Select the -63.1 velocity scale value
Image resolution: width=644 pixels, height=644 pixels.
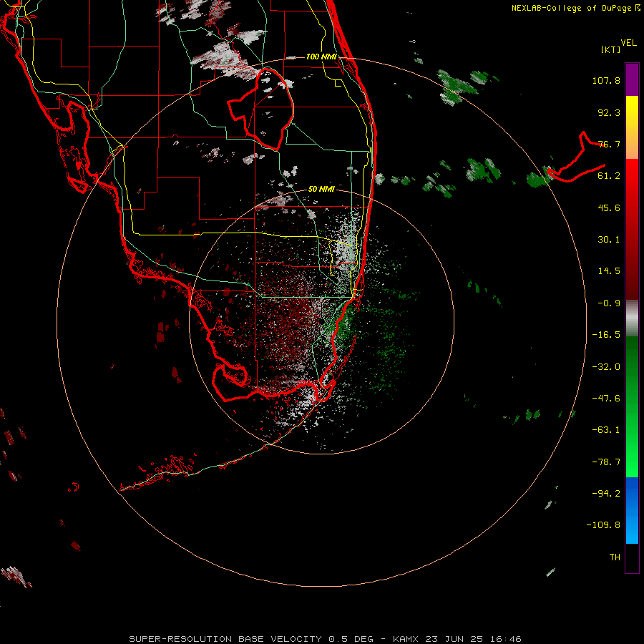[606, 430]
